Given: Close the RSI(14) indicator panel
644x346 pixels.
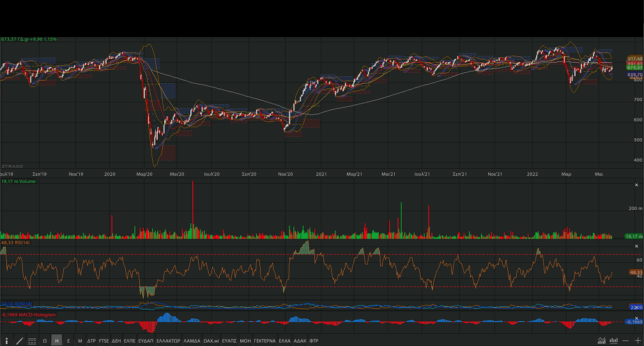Looking at the screenshot, I should point(636,246).
